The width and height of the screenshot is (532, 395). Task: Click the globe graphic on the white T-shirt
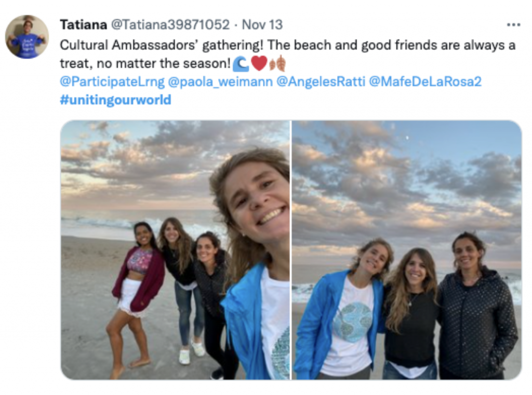(x=352, y=322)
